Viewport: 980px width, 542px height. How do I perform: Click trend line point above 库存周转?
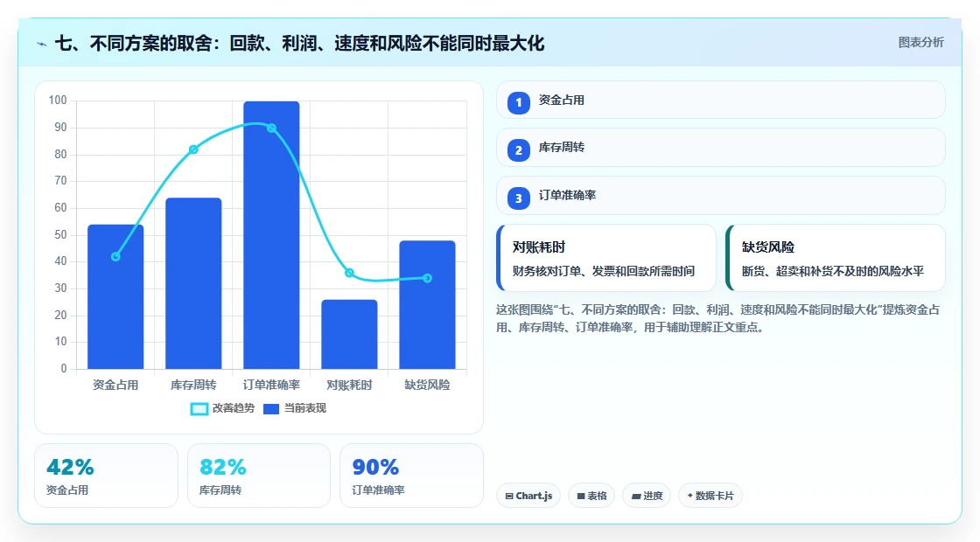[x=193, y=149]
